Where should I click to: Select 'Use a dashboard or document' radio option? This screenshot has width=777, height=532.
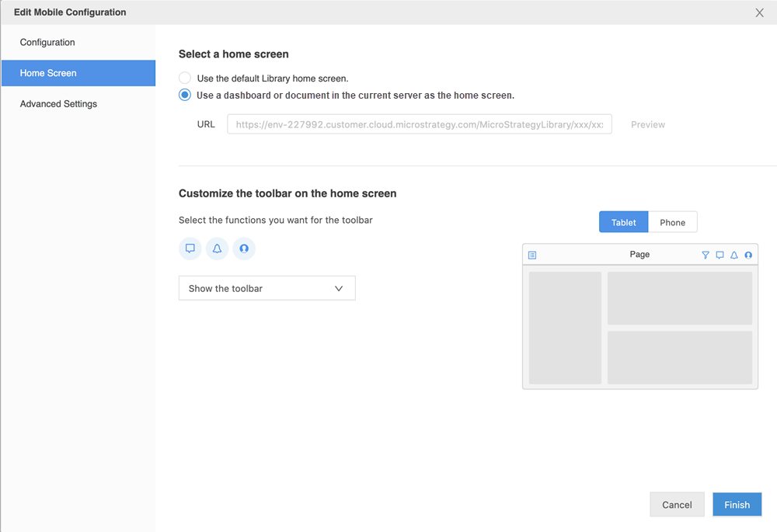click(x=185, y=96)
